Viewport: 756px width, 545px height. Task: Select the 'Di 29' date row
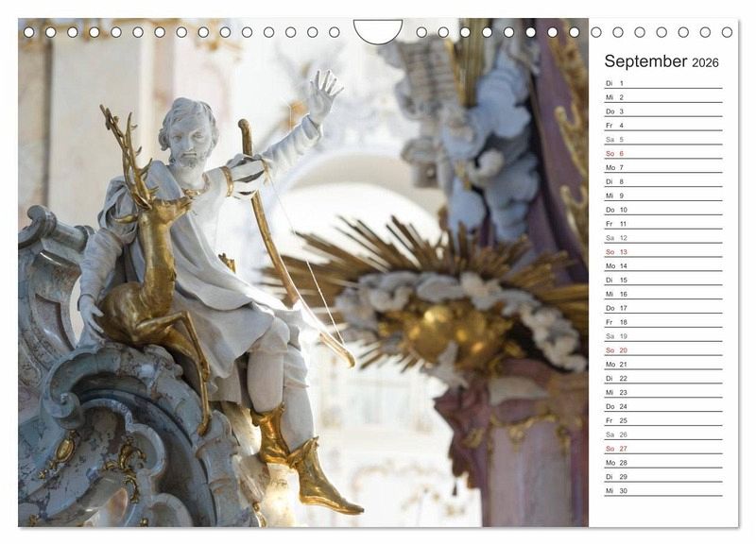tap(663, 477)
